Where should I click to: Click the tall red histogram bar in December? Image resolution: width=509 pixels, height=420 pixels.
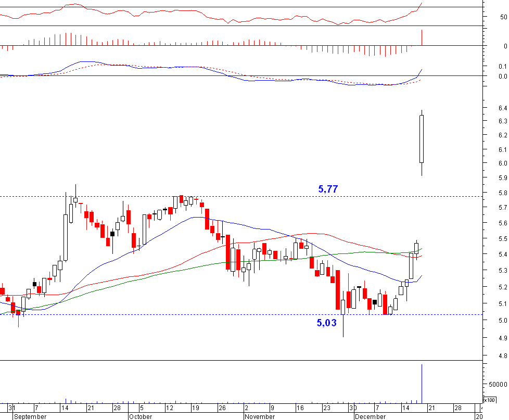(x=422, y=37)
